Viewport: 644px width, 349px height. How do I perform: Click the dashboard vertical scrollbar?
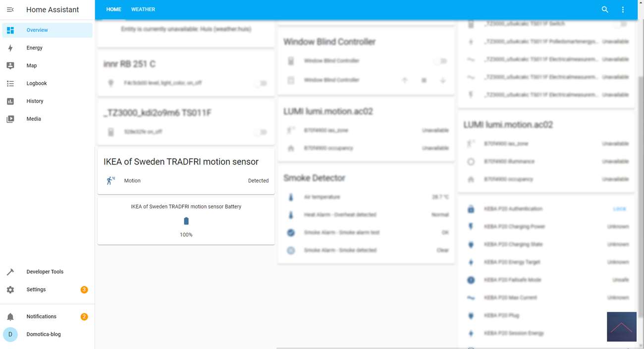point(642,196)
